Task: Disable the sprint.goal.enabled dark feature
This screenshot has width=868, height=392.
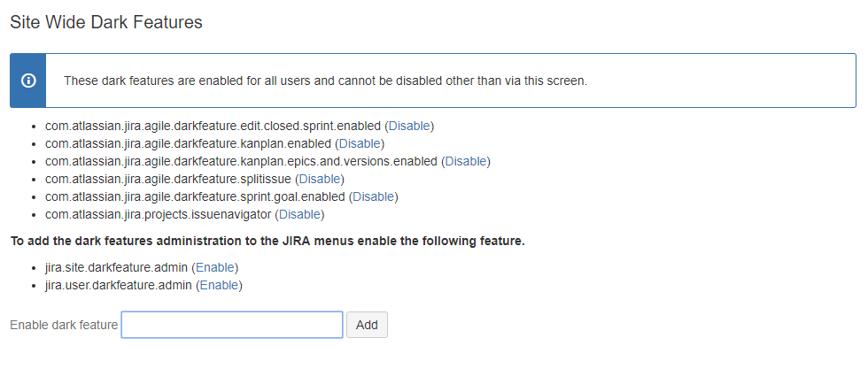Action: [373, 196]
